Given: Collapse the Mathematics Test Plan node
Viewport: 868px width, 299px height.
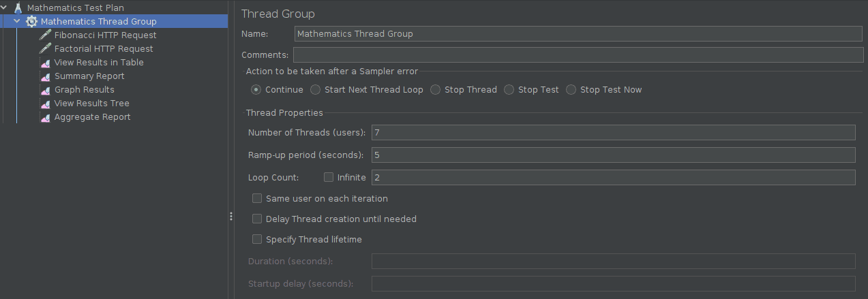Looking at the screenshot, I should click(5, 8).
